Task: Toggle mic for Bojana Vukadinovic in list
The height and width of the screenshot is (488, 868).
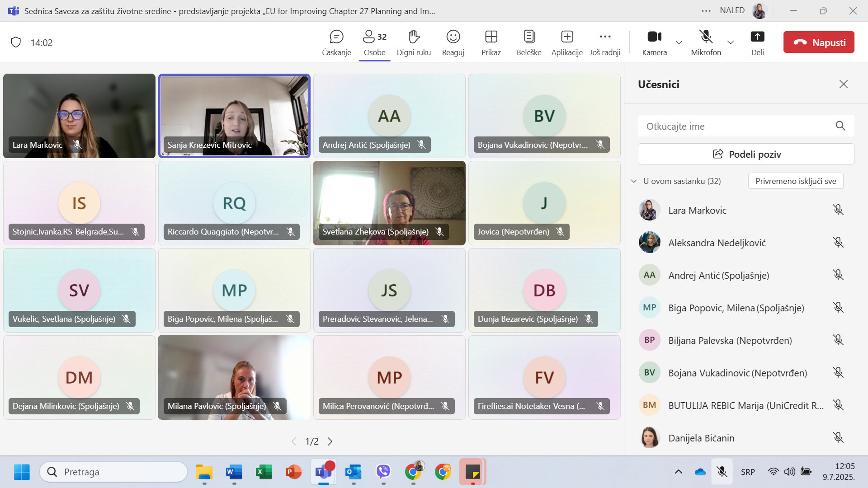Action: (838, 372)
